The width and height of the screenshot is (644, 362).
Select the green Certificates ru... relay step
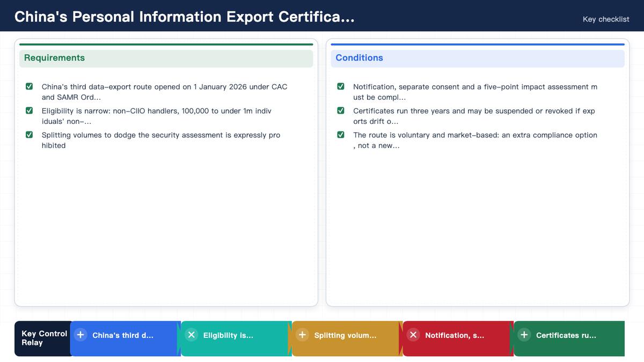569,338
